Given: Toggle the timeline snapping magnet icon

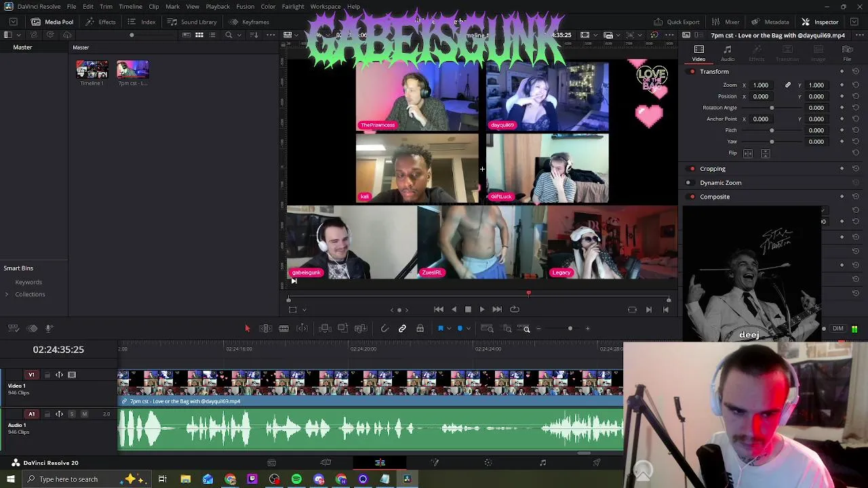Looking at the screenshot, I should 384,329.
